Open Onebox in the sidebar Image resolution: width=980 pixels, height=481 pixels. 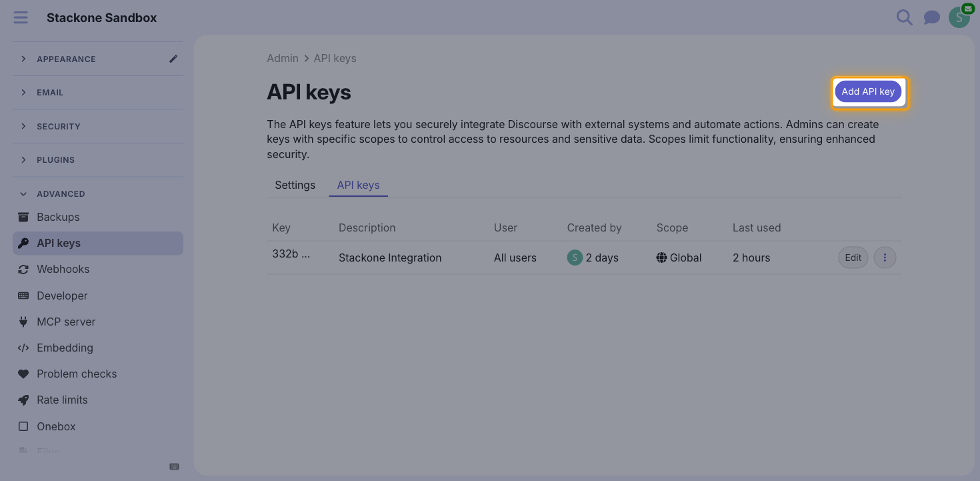(x=97, y=426)
